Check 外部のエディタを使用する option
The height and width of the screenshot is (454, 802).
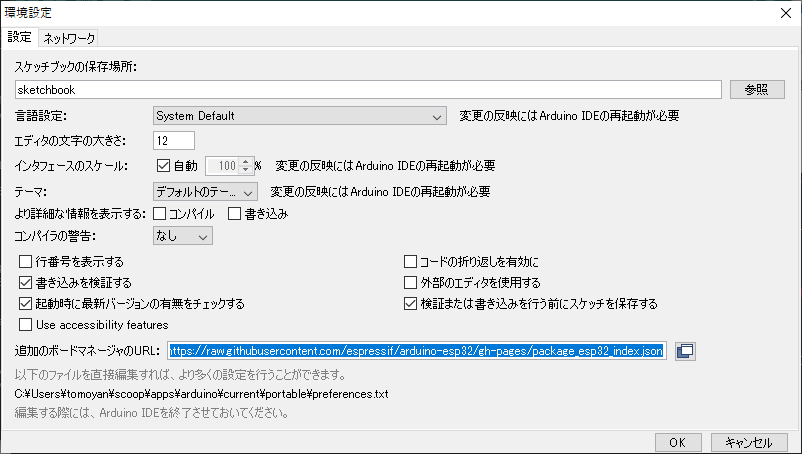pos(410,283)
